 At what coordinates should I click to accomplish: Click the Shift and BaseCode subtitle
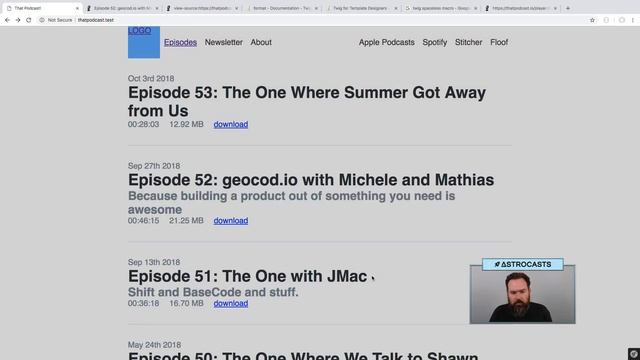(x=213, y=292)
